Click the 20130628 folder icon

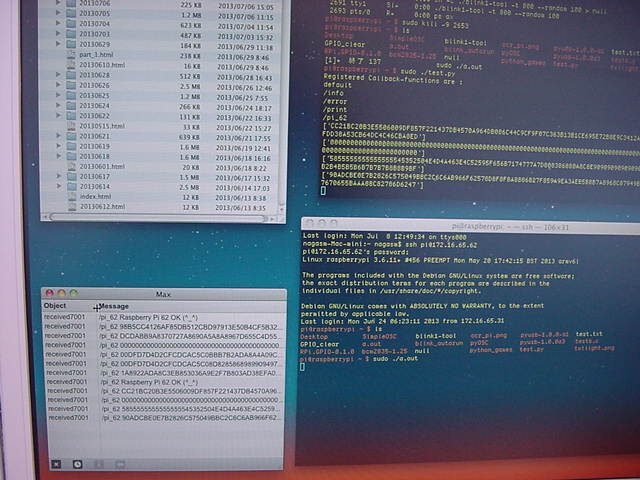pyautogui.click(x=71, y=75)
